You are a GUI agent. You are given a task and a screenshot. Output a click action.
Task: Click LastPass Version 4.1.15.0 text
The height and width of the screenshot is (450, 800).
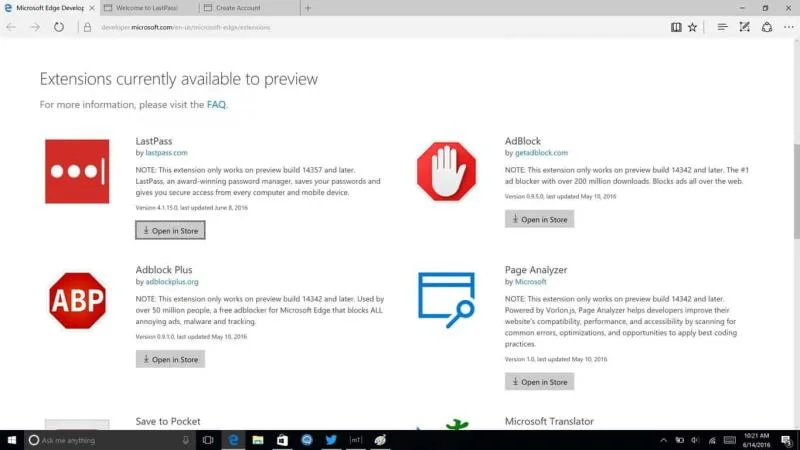(x=191, y=208)
